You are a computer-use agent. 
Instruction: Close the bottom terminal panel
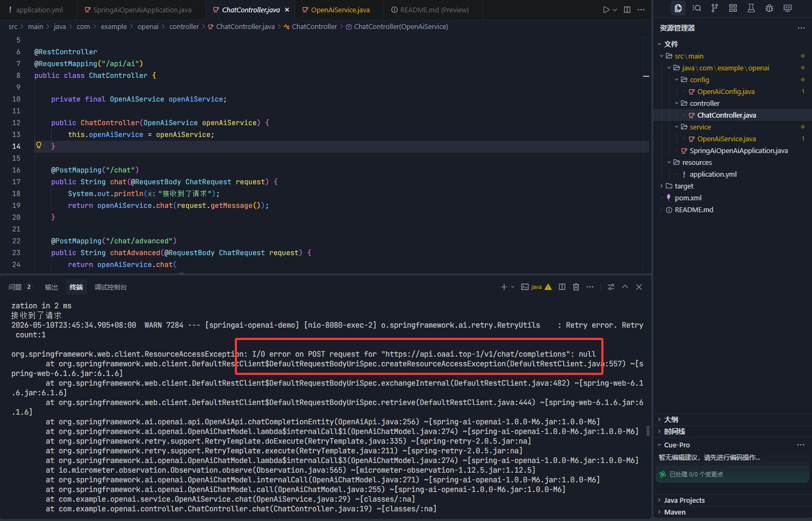639,287
